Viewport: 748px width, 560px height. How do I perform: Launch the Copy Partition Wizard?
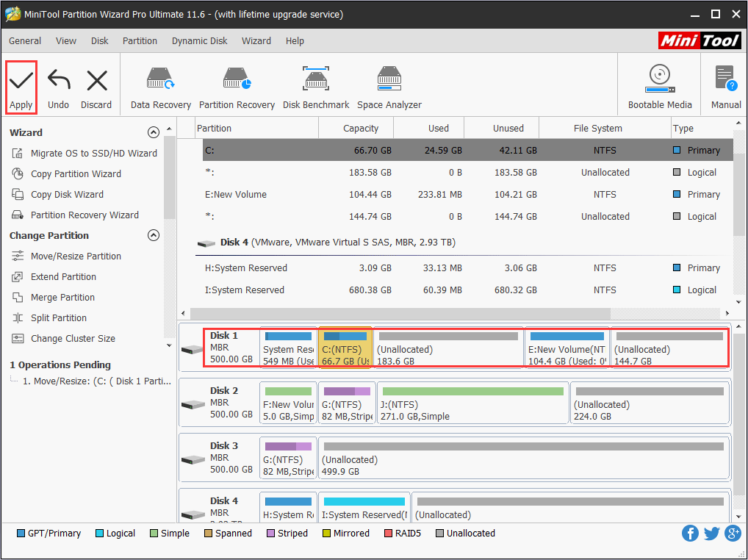[x=67, y=173]
